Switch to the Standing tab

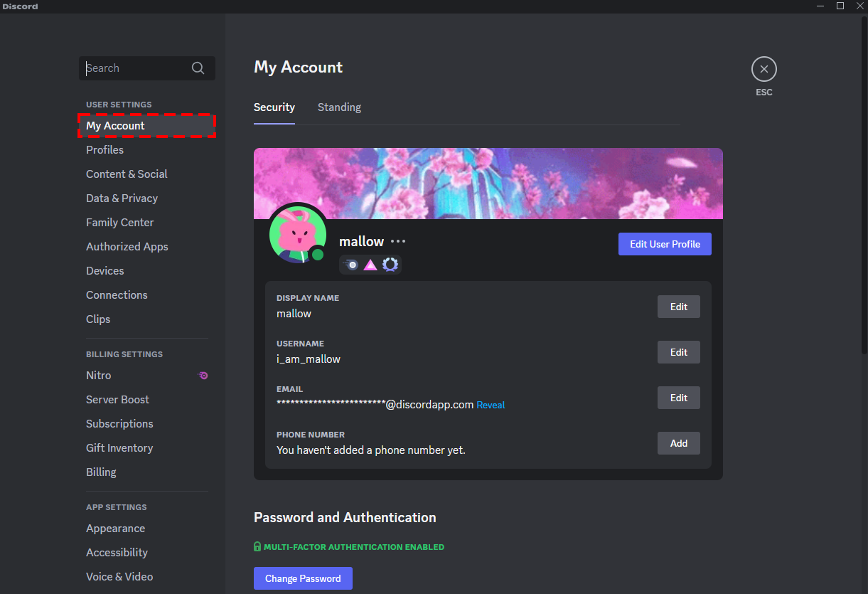pos(339,107)
